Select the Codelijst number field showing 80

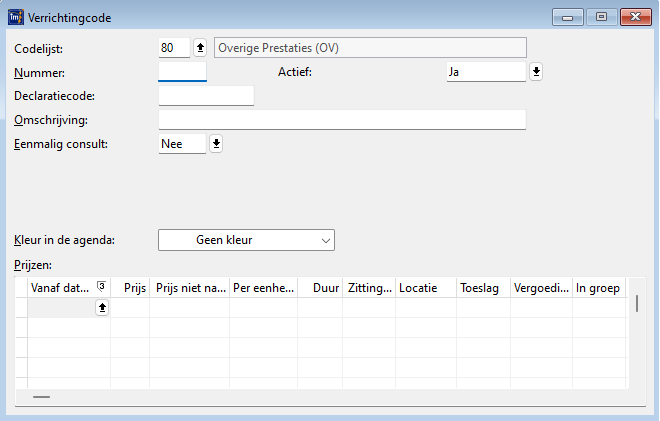click(174, 48)
